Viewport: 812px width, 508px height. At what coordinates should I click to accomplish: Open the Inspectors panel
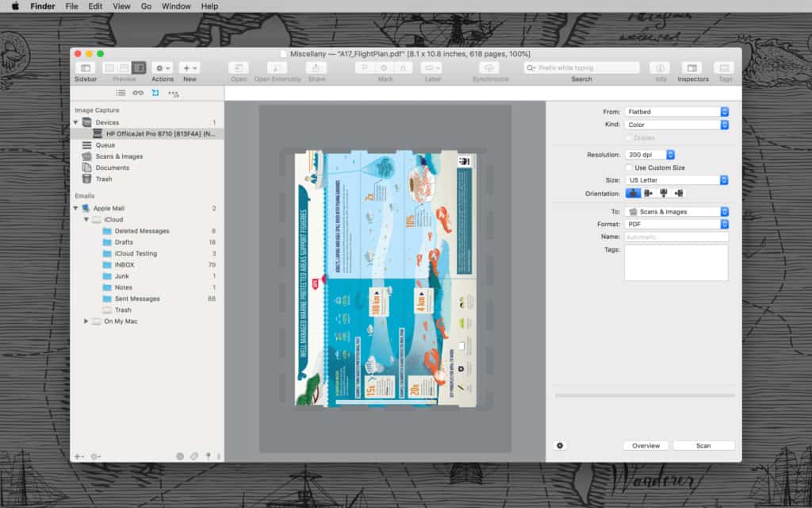click(691, 68)
